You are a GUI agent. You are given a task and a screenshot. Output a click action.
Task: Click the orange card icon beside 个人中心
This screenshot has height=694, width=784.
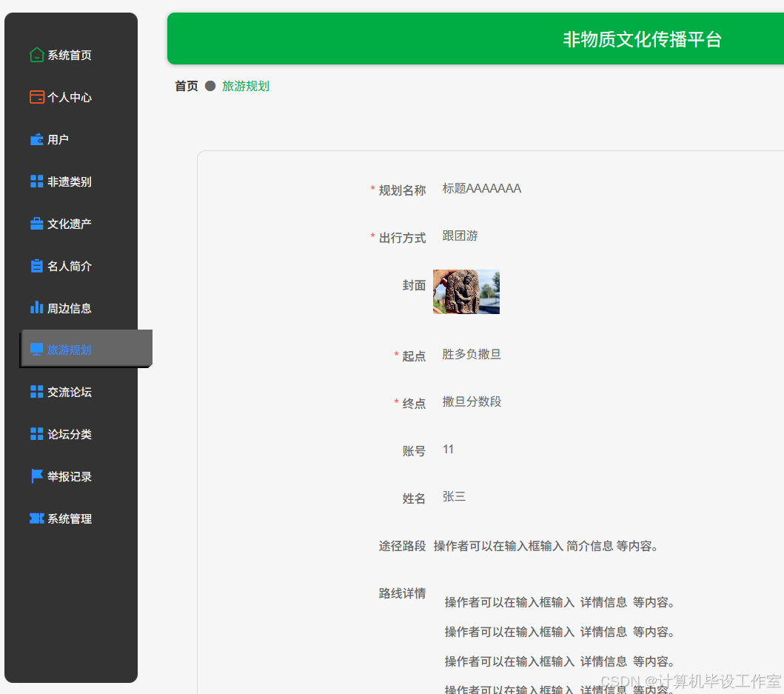click(x=36, y=97)
